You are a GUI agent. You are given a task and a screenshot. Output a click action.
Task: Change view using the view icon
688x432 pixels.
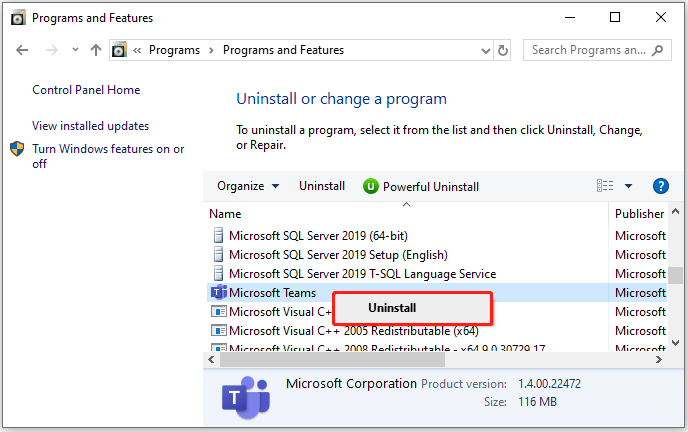(x=605, y=186)
